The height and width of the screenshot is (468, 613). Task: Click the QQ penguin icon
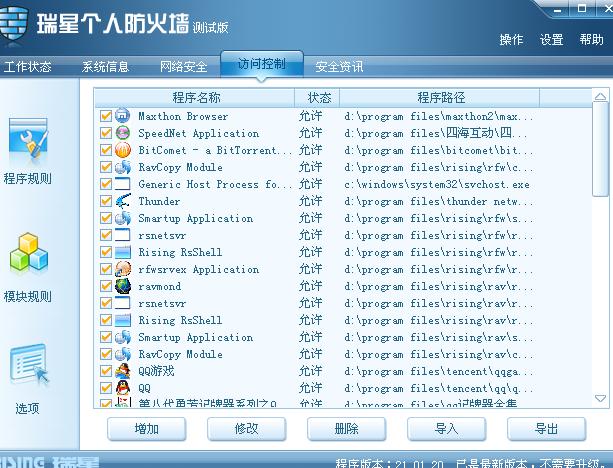pyautogui.click(x=122, y=388)
